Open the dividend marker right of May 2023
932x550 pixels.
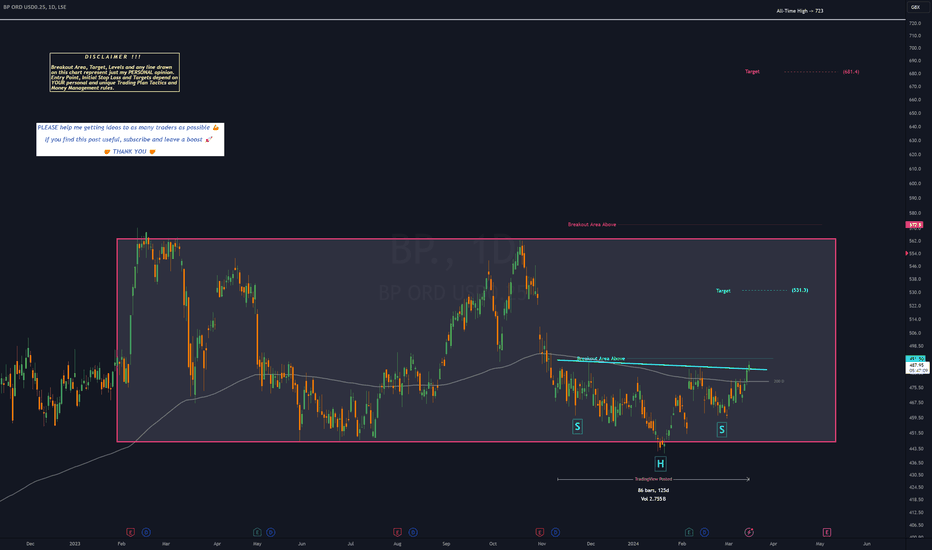coord(270,532)
